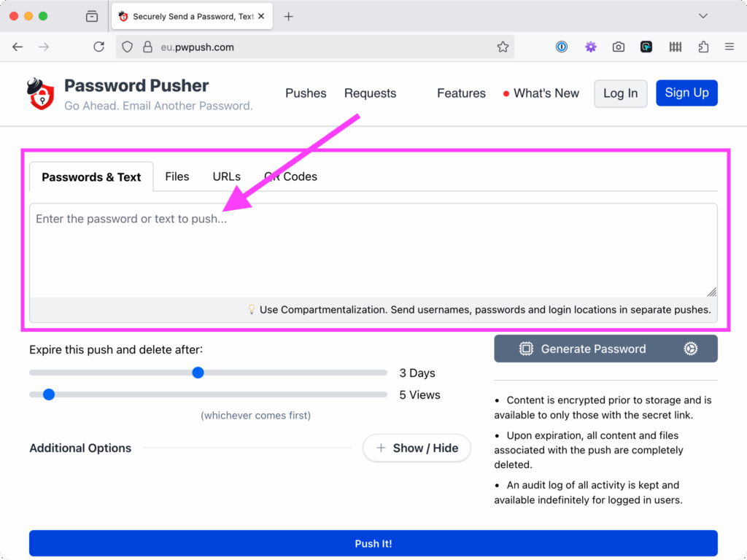The height and width of the screenshot is (560, 747).
Task: Switch to the URLs tab
Action: click(226, 176)
